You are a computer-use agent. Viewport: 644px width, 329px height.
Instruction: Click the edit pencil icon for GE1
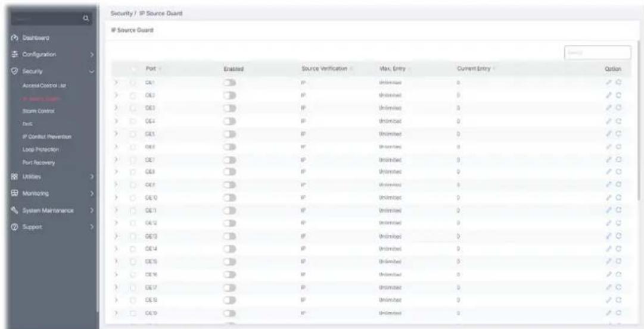(609, 82)
